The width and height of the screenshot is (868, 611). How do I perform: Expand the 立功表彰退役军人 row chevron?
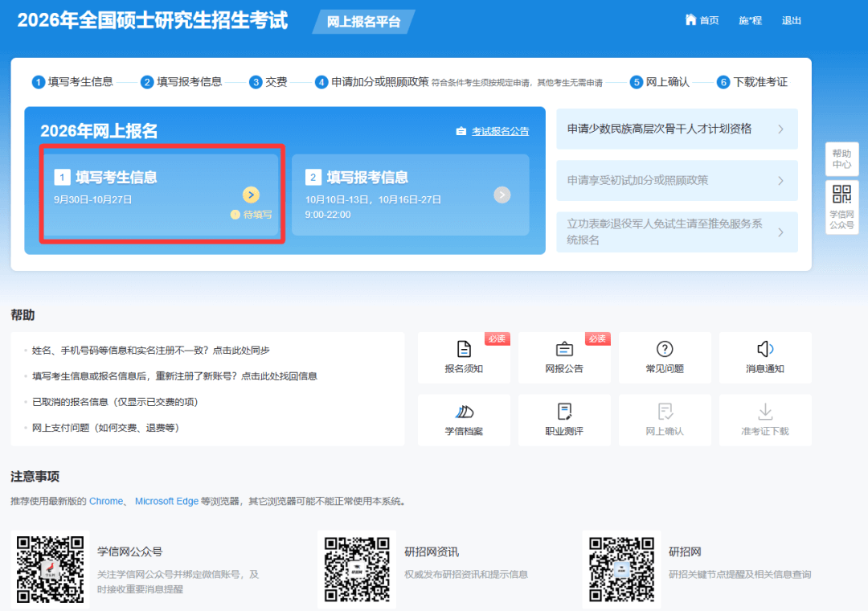[x=780, y=232]
